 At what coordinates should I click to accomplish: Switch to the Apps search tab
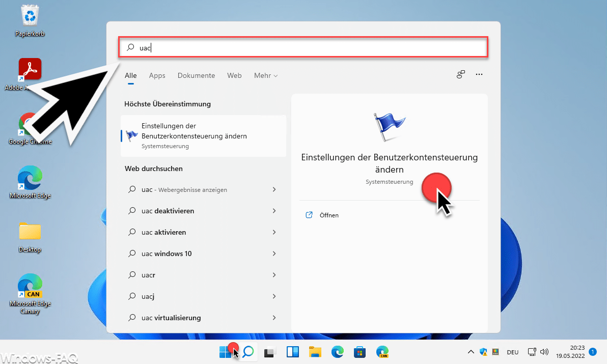[157, 75]
